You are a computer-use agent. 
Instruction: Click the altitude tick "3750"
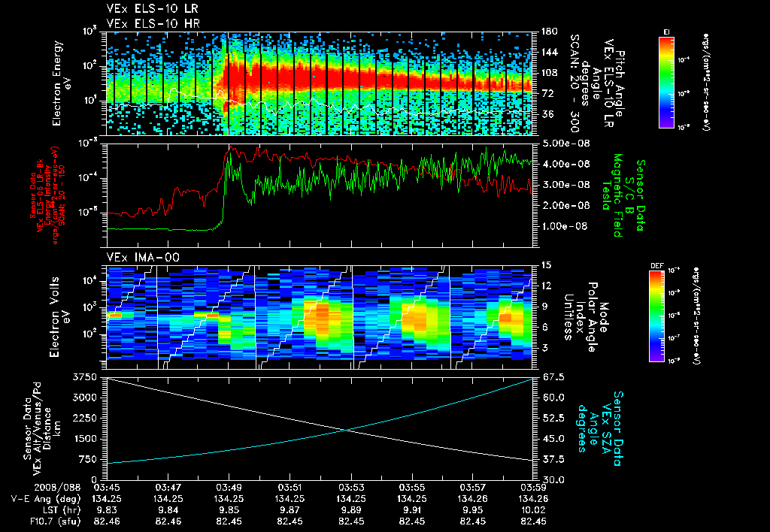(86, 377)
